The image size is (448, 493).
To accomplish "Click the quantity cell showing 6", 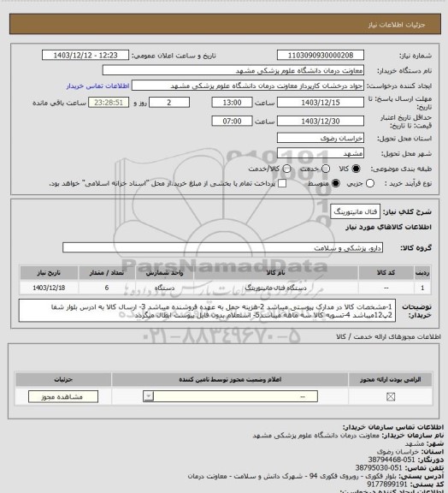I will [x=107, y=288].
